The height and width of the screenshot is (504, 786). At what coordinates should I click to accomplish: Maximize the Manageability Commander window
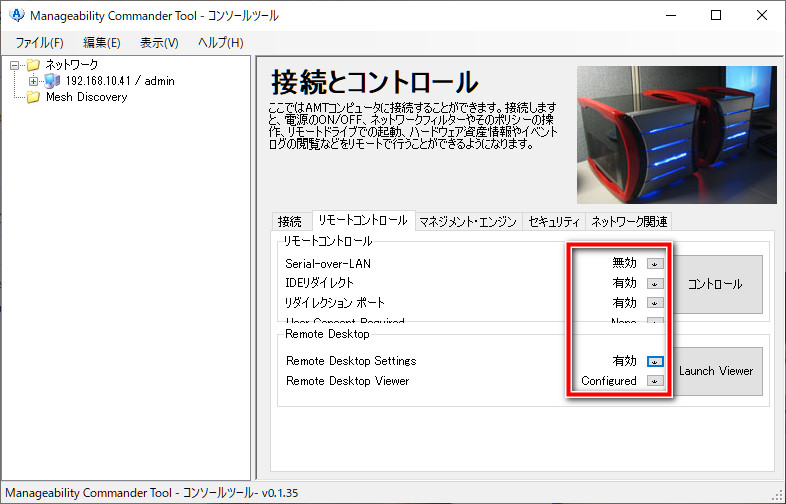[x=716, y=16]
